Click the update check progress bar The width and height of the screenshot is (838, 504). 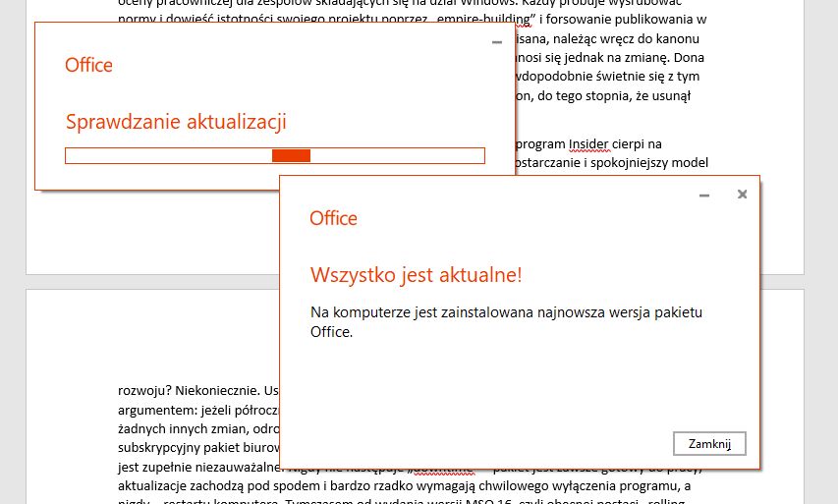point(275,155)
